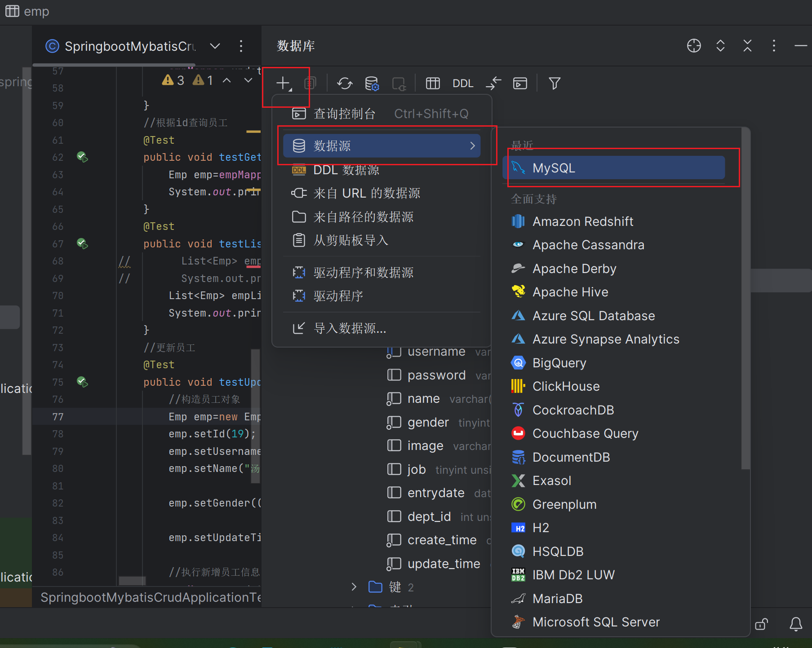The image size is (812, 648).
Task: Choose 查询控制台 menu item
Action: (x=382, y=114)
